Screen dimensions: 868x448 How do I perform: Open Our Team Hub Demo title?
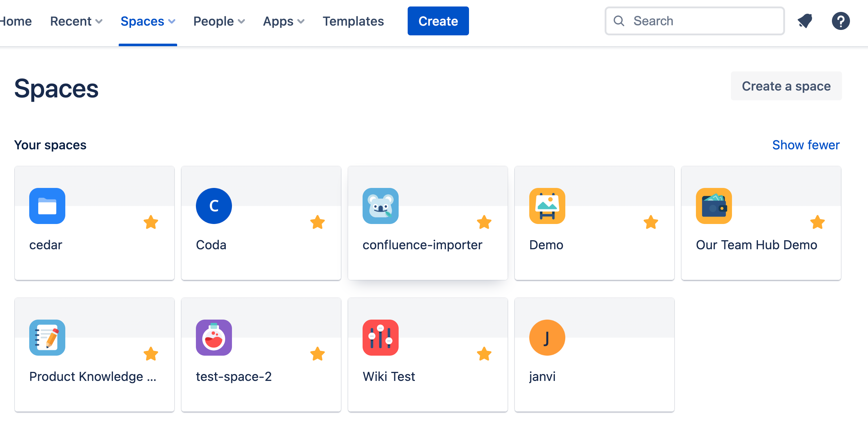click(x=757, y=245)
